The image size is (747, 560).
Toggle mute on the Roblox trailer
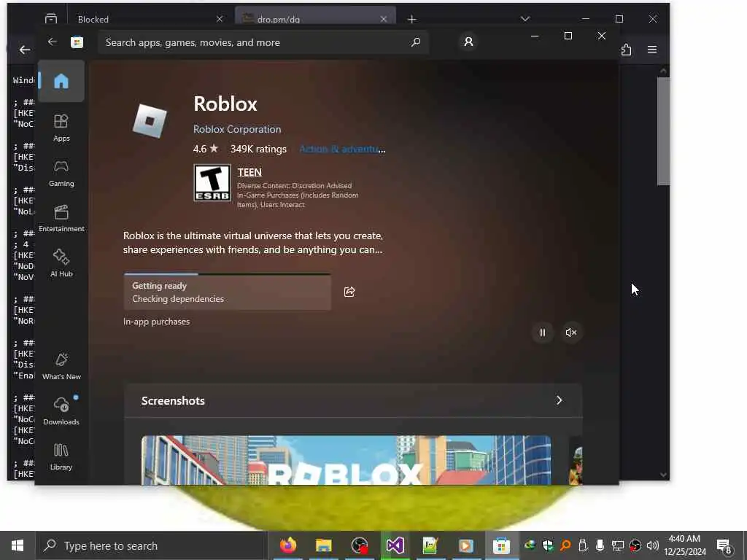coord(570,332)
